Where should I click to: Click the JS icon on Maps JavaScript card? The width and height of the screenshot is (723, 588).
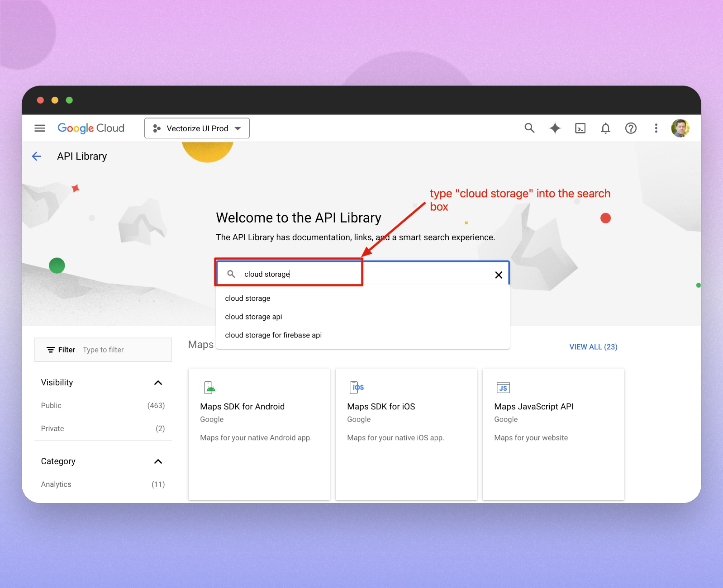[x=503, y=388]
